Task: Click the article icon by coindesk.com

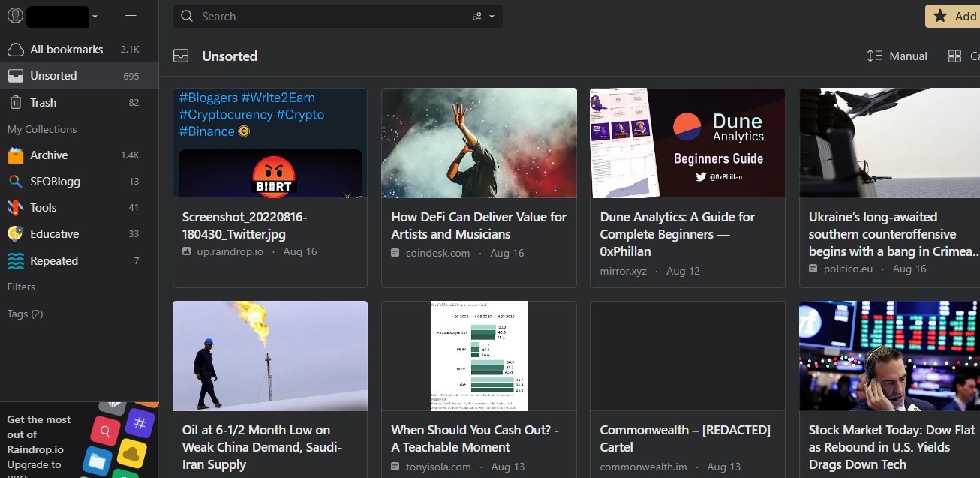Action: pyautogui.click(x=395, y=253)
